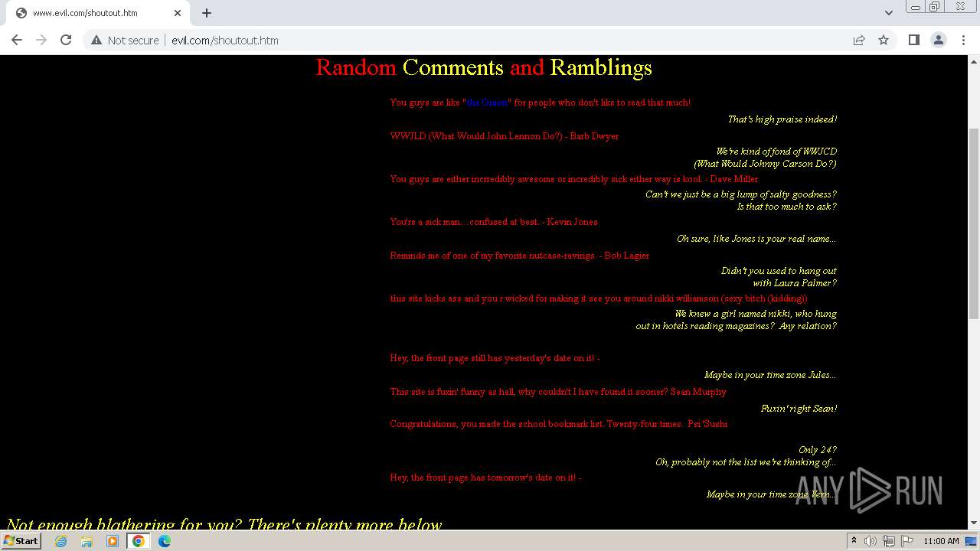Open Chrome three-dot menu

coord(963,40)
